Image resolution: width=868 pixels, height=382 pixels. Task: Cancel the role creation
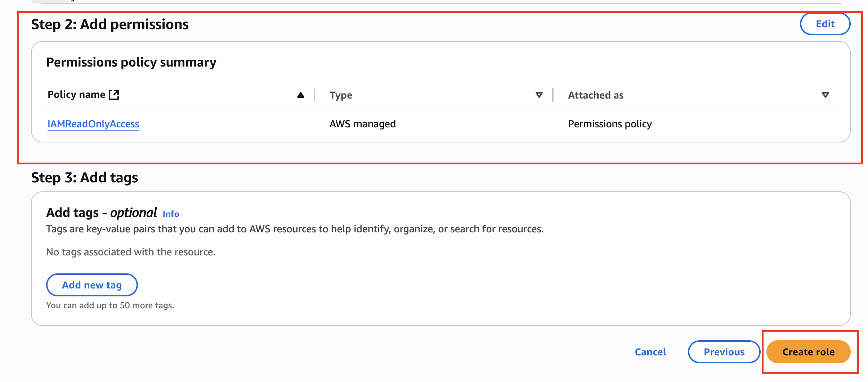click(650, 352)
